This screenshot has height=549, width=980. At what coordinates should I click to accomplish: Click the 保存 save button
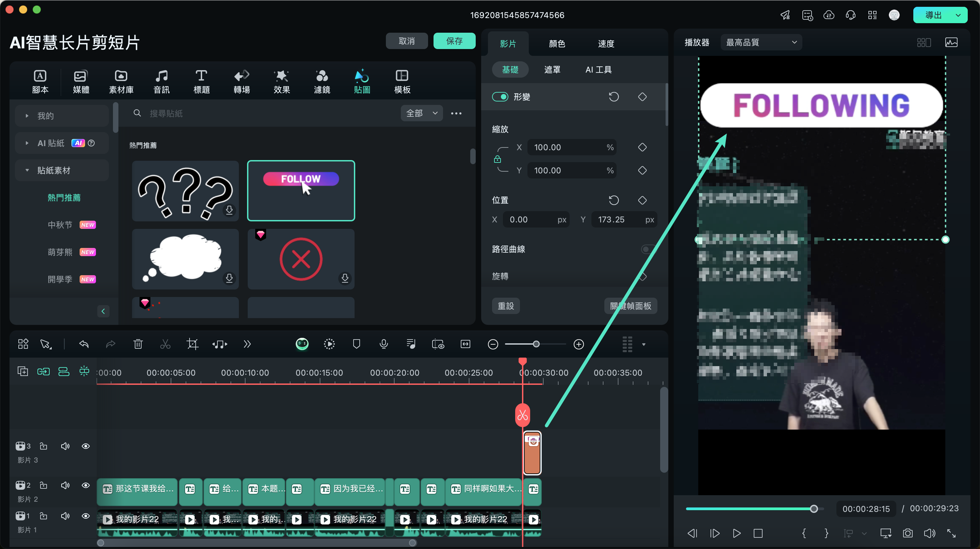coord(454,41)
